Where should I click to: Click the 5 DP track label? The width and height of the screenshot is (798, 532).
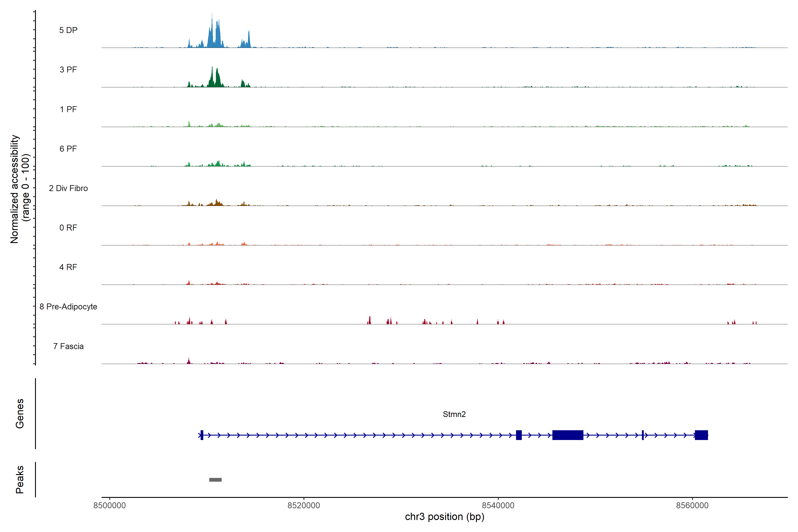point(68,30)
